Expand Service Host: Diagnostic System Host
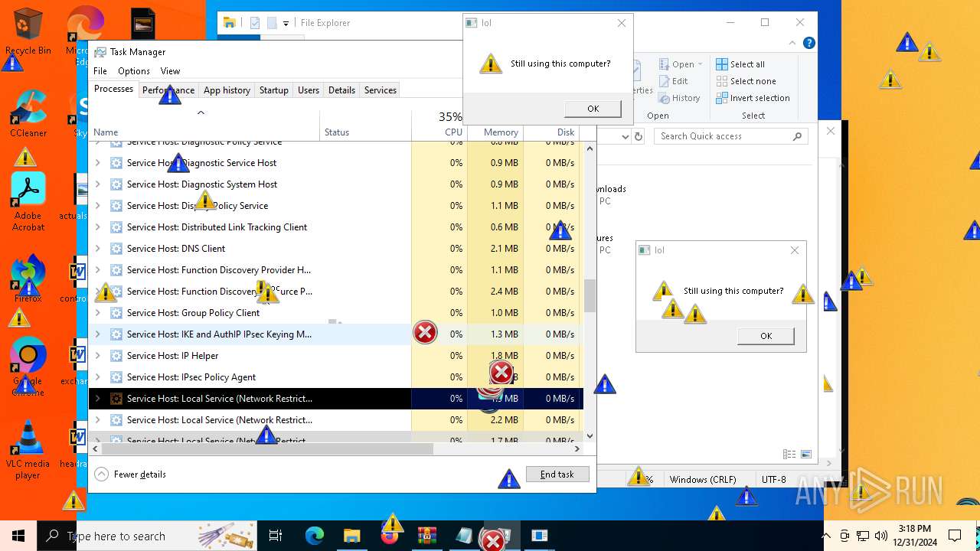This screenshot has width=980, height=551. tap(97, 184)
